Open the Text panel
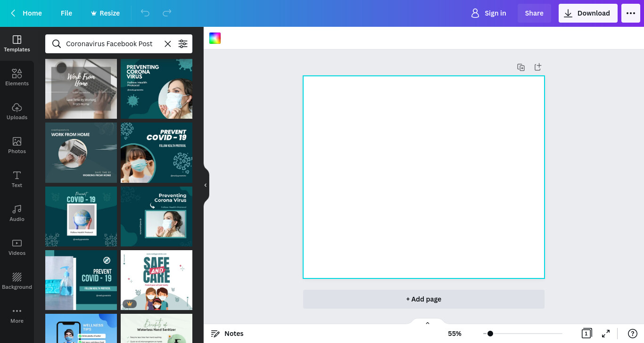Screen dimensions: 644x343 (17, 180)
